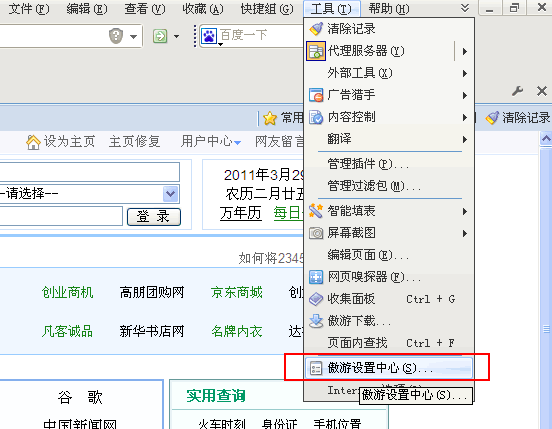552x429 pixels.
Task: Click the 傲游下载 download icon
Action: coord(316,321)
